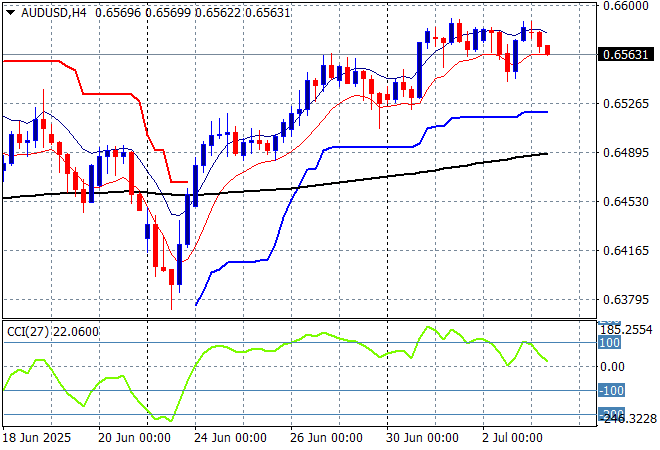Click the 0.64895 price axis label
The width and height of the screenshot is (660, 450).
pos(626,153)
